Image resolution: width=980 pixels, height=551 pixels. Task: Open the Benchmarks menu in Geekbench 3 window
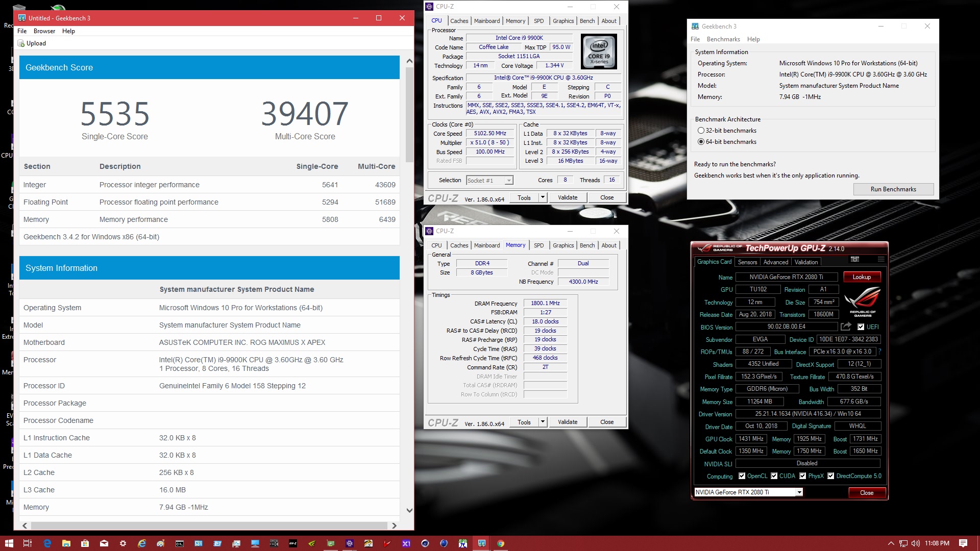click(723, 39)
